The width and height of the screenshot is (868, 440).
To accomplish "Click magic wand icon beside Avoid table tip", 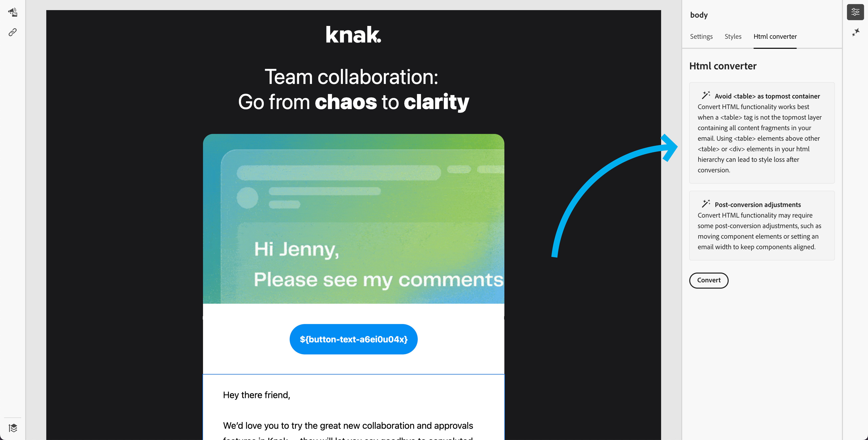I will (706, 95).
